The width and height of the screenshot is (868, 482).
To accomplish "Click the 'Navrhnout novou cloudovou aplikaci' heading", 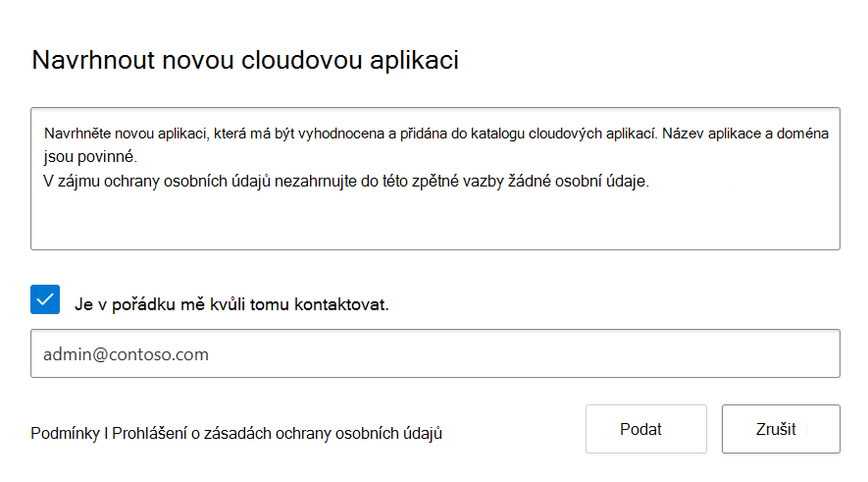I will click(x=245, y=60).
